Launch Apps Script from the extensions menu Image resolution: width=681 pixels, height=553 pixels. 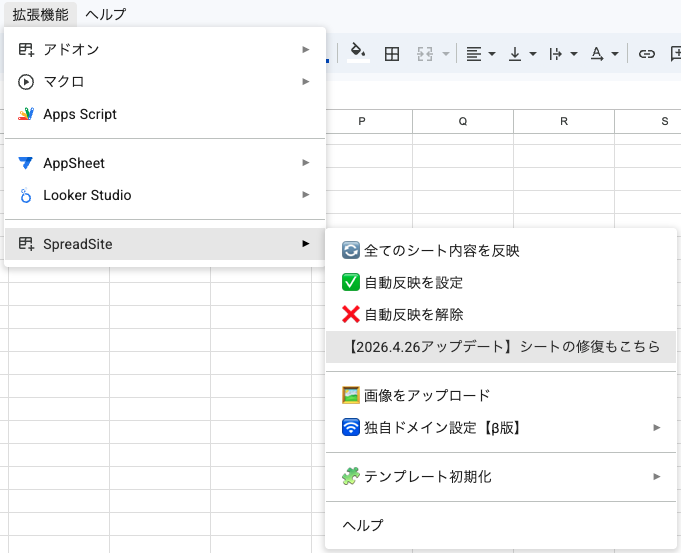coord(80,114)
